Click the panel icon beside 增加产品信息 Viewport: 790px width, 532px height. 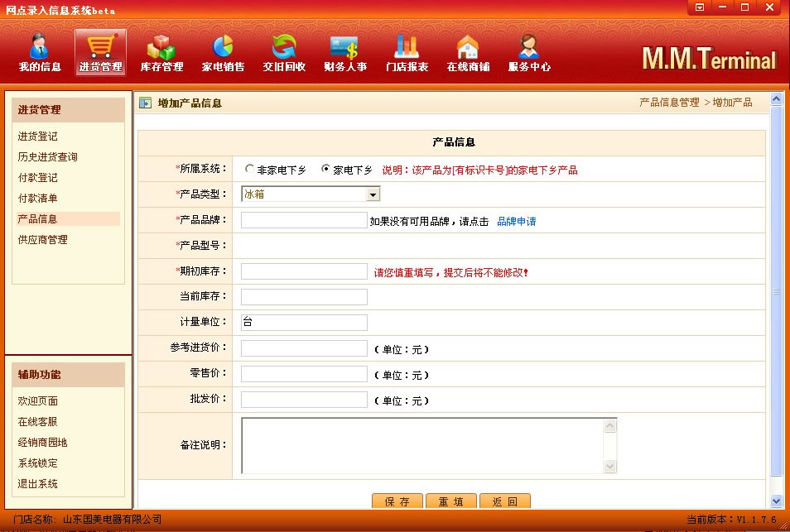point(145,103)
